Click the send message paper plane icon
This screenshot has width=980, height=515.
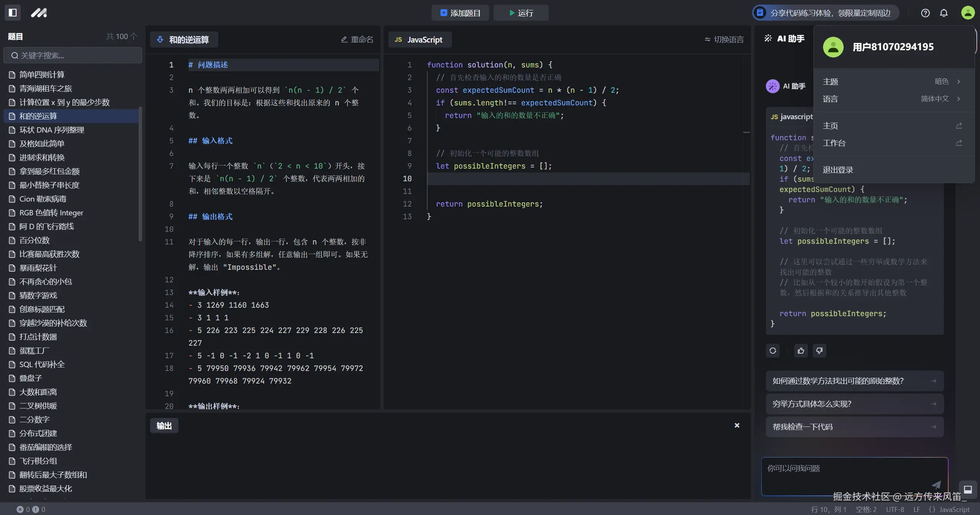pos(936,485)
